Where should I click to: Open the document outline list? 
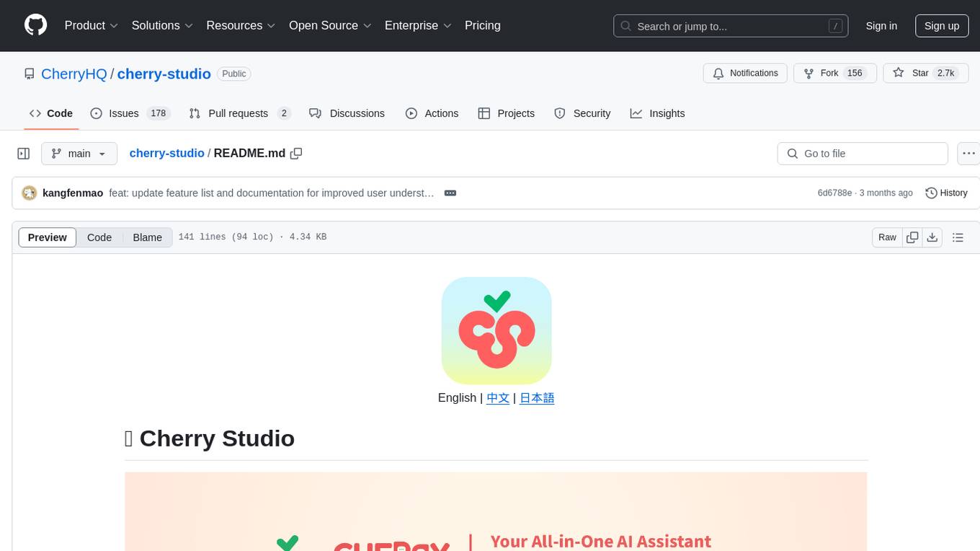(x=958, y=237)
